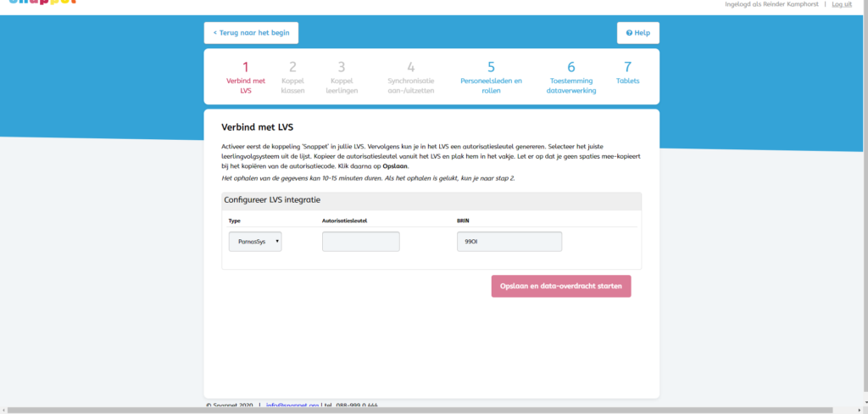Go to step 2 'Koppel klassen'

[292, 76]
